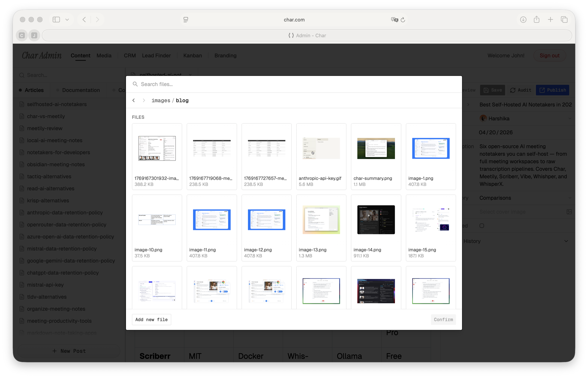Image resolution: width=588 pixels, height=378 pixels.
Task: Switch to the Articles tab
Action: [x=31, y=90]
